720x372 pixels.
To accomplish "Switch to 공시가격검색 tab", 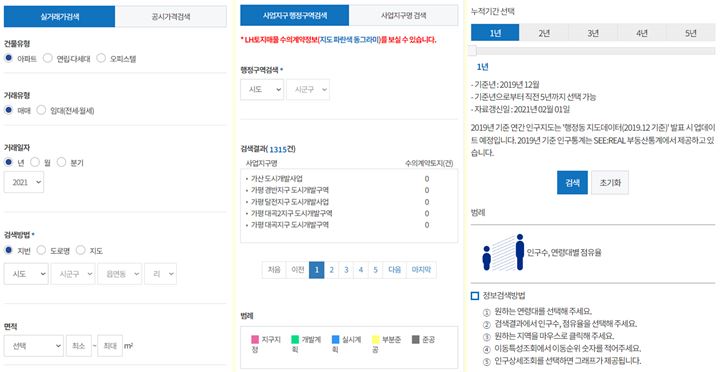I will click(171, 17).
